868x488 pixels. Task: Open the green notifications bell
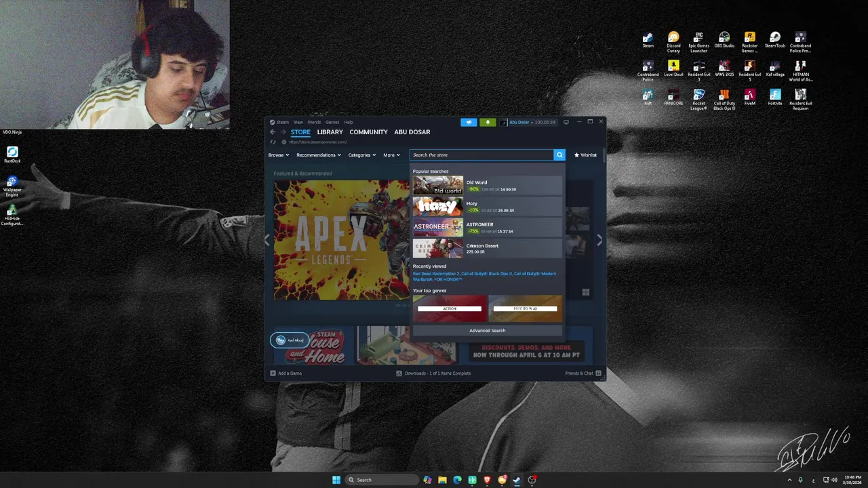[x=488, y=122]
